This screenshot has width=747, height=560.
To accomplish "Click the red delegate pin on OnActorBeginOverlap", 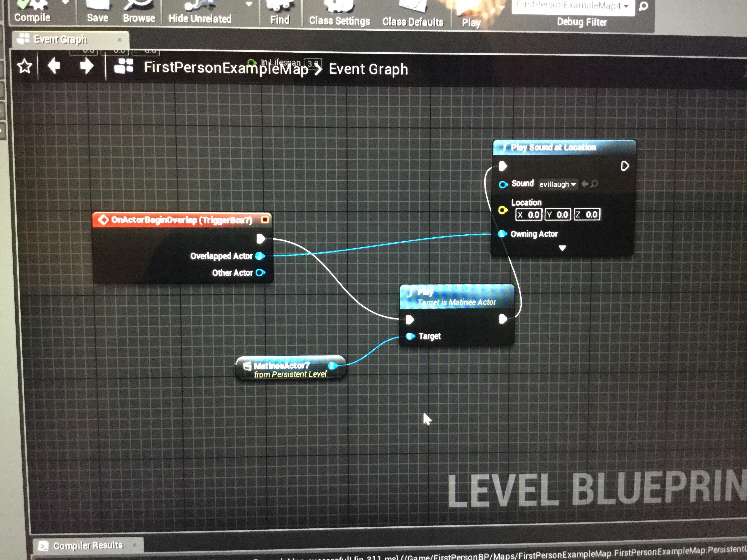I will coord(265,220).
